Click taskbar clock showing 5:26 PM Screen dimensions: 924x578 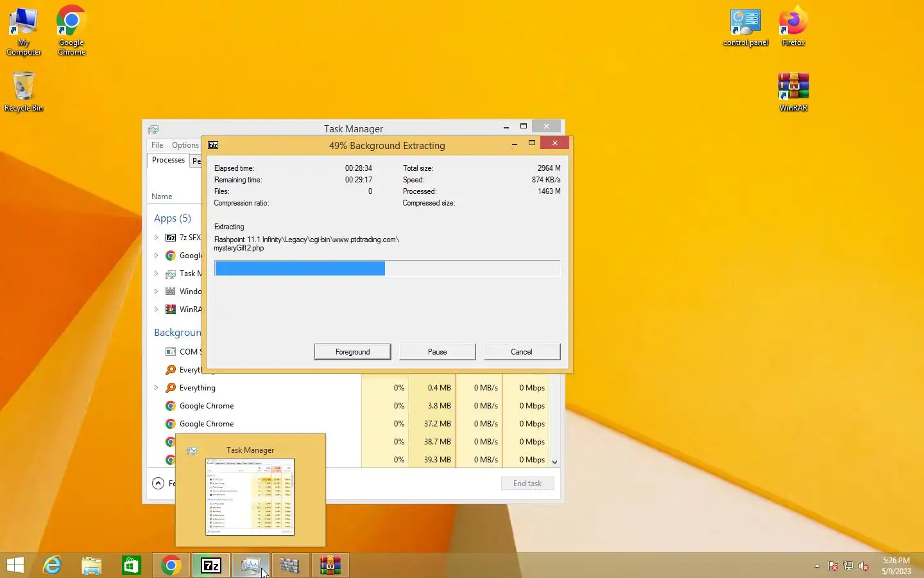pyautogui.click(x=896, y=566)
